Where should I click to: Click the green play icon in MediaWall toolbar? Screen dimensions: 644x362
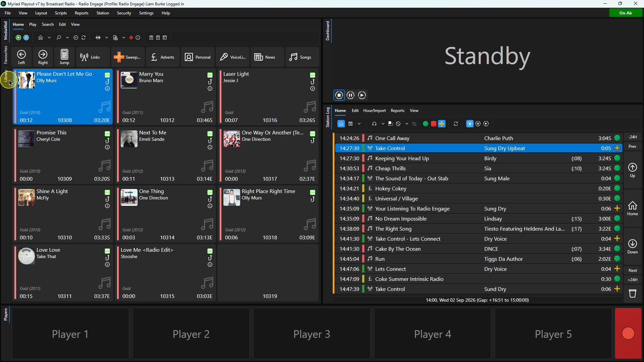click(18, 38)
